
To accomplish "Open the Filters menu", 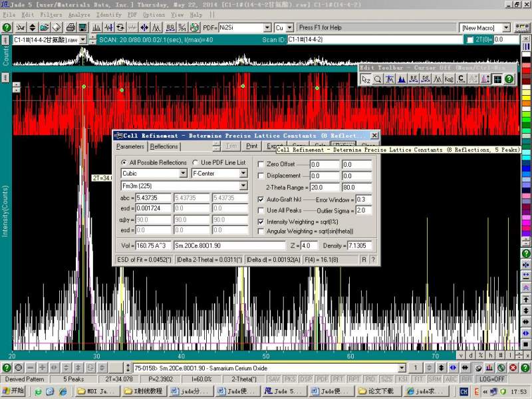I will (x=51, y=15).
